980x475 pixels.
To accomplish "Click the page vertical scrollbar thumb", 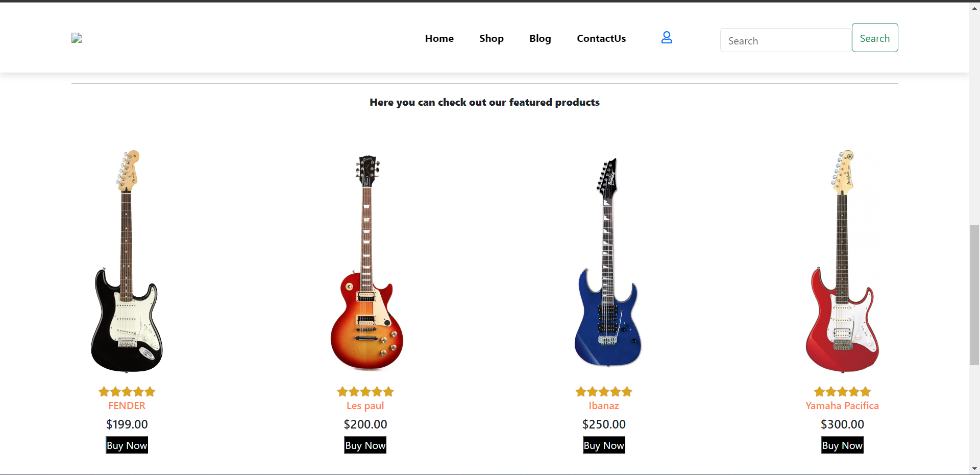I will (x=974, y=295).
